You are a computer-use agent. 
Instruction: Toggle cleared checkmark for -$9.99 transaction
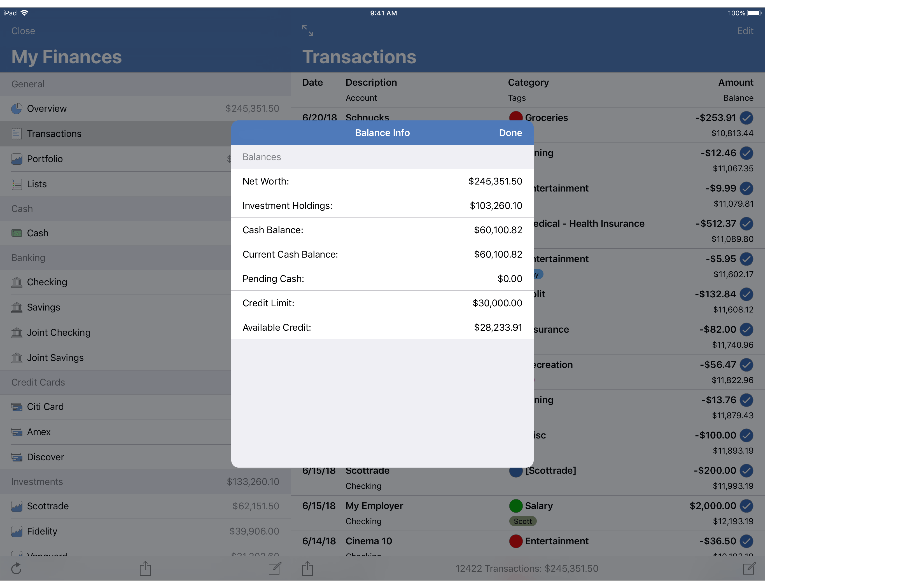pos(746,188)
